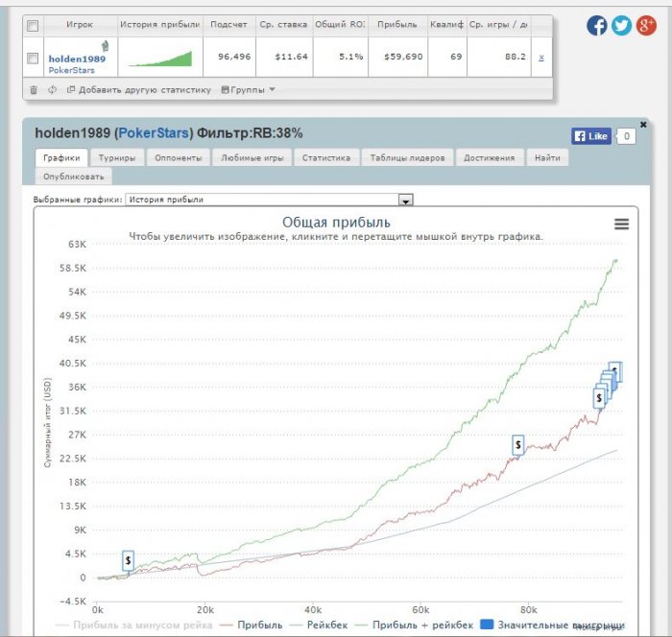
Task: Tick the checkbox next to holden1989
Action: pos(33,59)
